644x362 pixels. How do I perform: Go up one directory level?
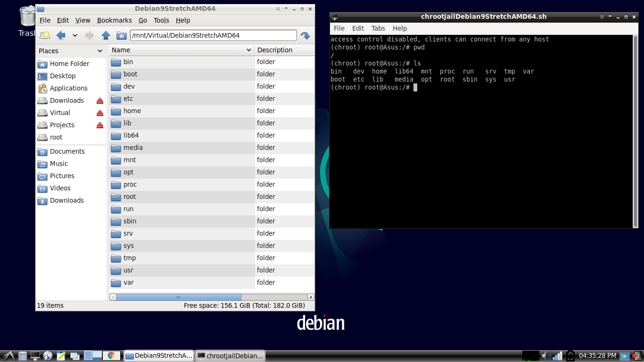pyautogui.click(x=106, y=35)
